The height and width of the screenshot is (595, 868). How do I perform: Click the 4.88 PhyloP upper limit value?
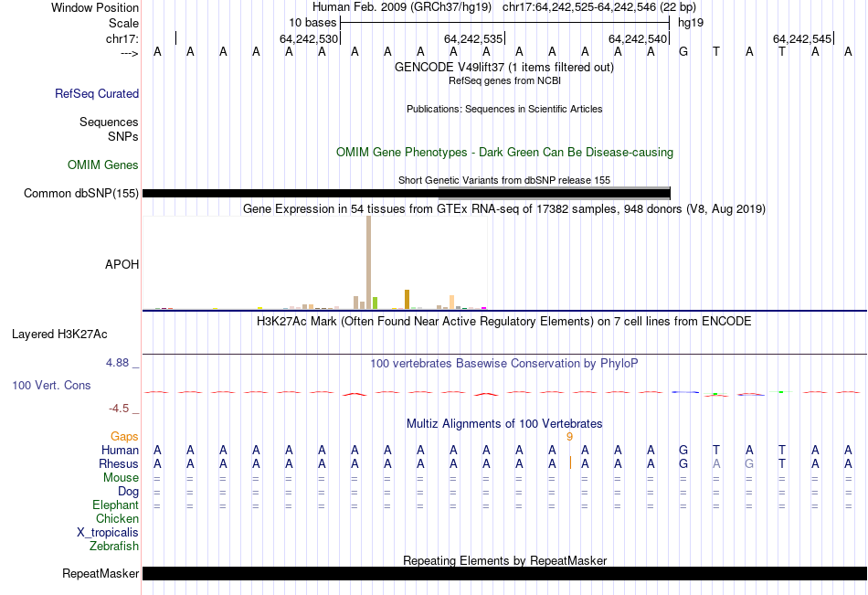117,363
